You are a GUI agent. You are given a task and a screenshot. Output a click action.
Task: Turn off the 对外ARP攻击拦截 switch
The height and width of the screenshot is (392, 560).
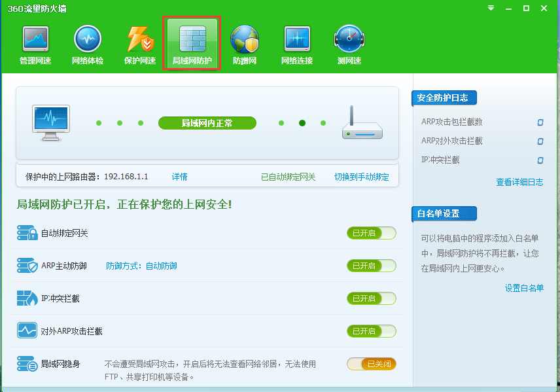372,331
